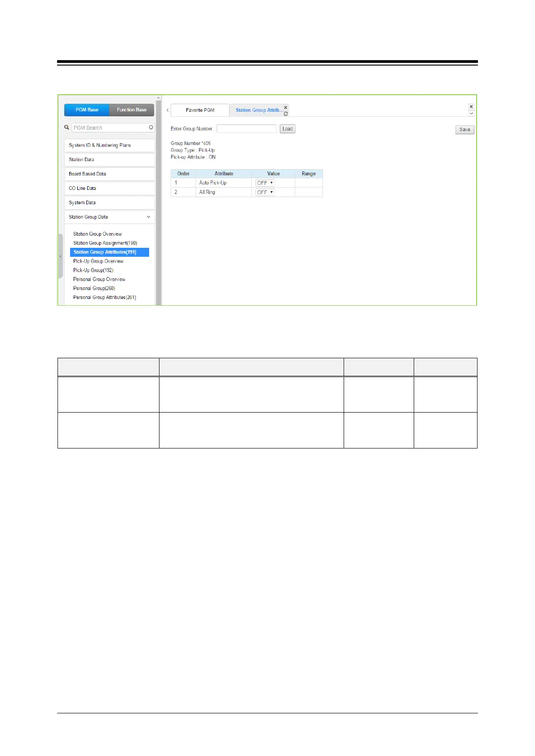The height and width of the screenshot is (756, 535).
Task: Click the Group Number *405 text
Action: 190,144
